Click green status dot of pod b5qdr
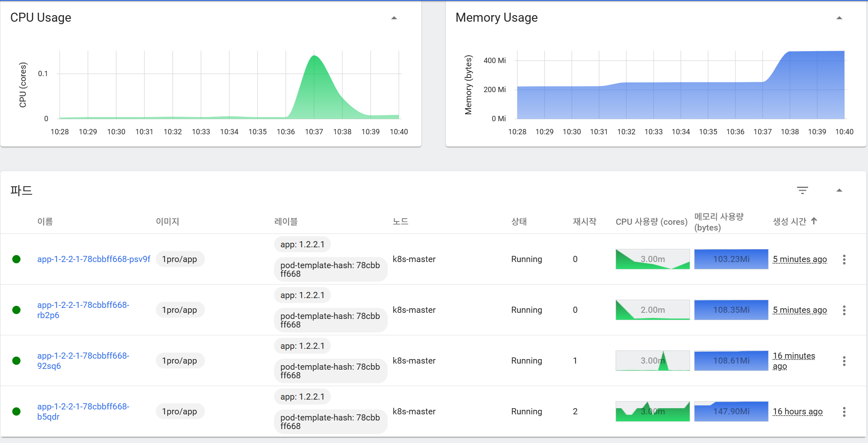 16,411
